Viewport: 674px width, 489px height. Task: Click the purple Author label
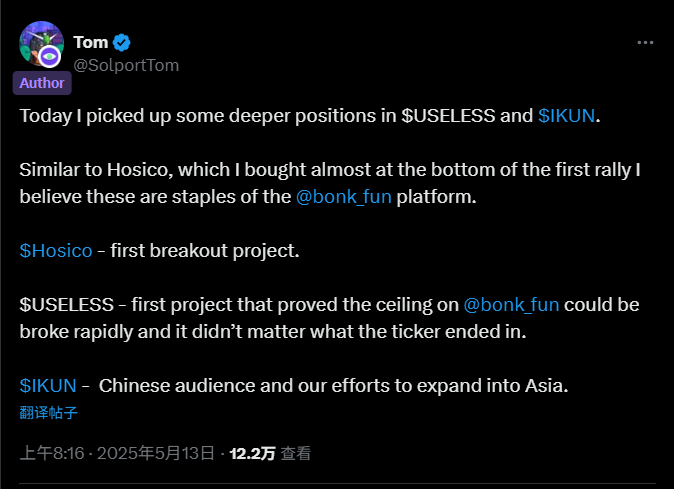(x=41, y=83)
